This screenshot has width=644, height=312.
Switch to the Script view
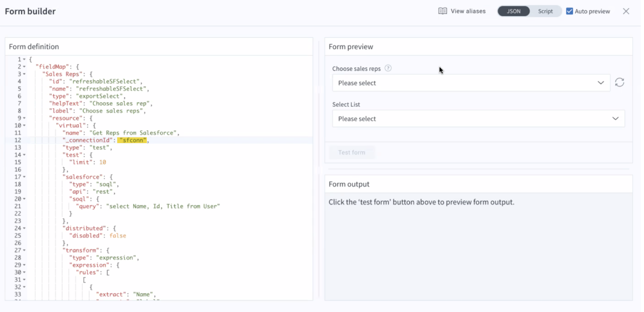tap(545, 11)
